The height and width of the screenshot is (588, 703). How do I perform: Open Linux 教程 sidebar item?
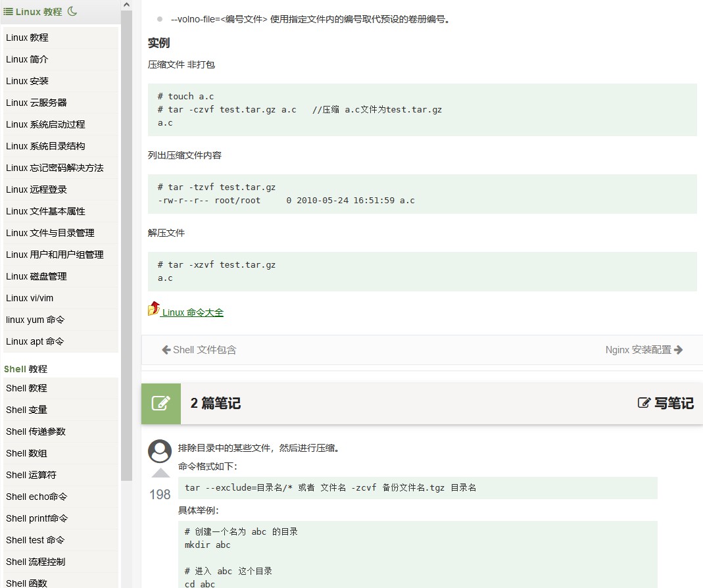click(61, 37)
